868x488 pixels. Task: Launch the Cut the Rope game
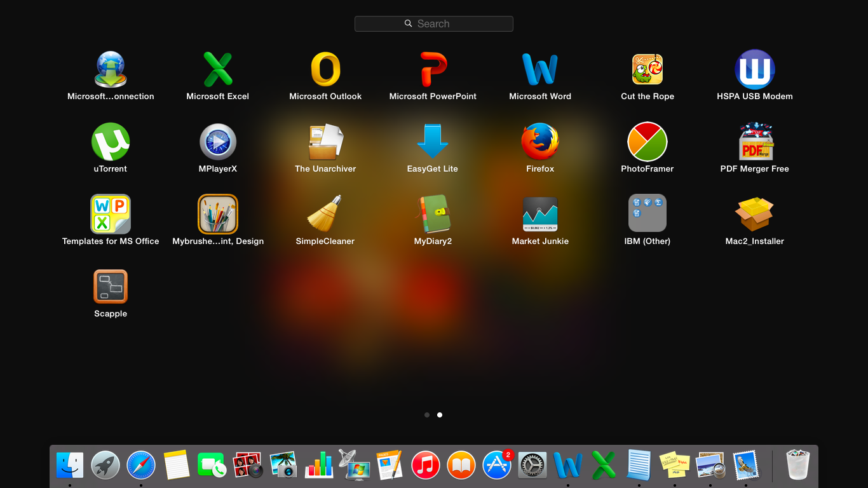click(648, 69)
